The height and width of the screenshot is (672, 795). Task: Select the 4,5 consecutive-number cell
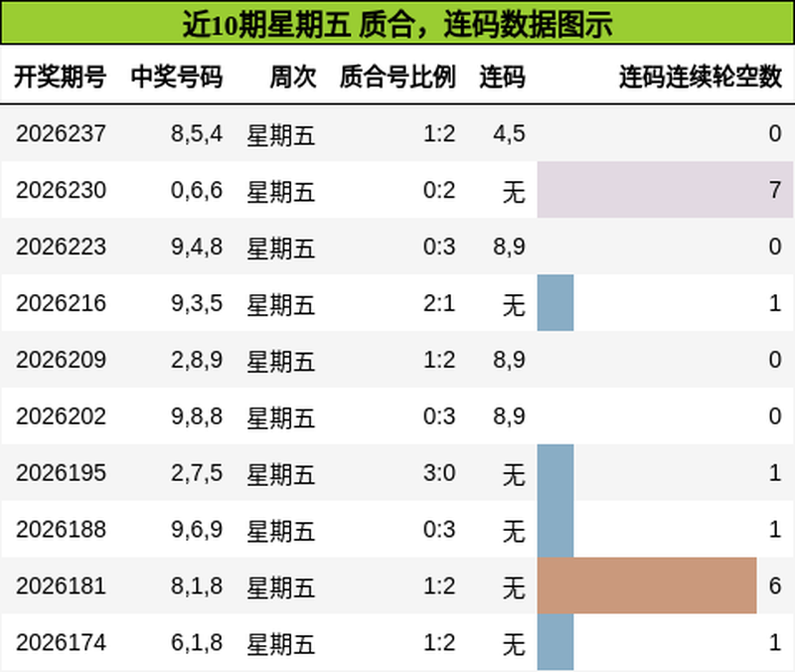tap(509, 134)
